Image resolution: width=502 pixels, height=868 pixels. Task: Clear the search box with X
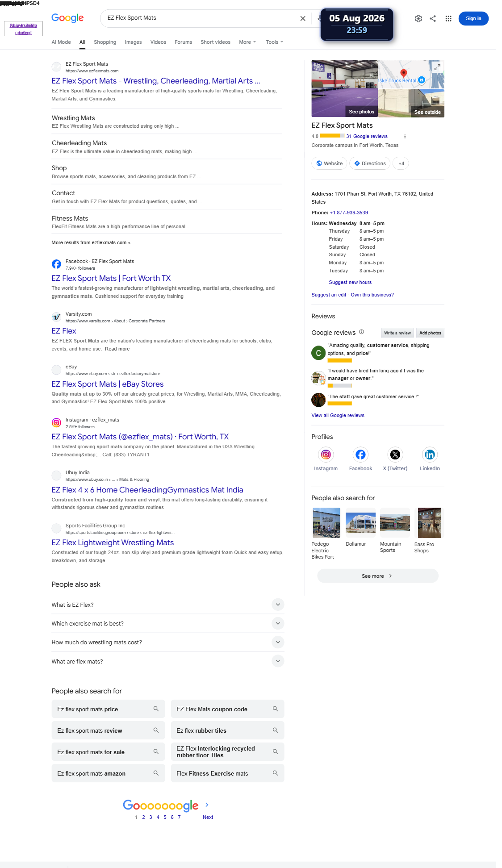(303, 18)
